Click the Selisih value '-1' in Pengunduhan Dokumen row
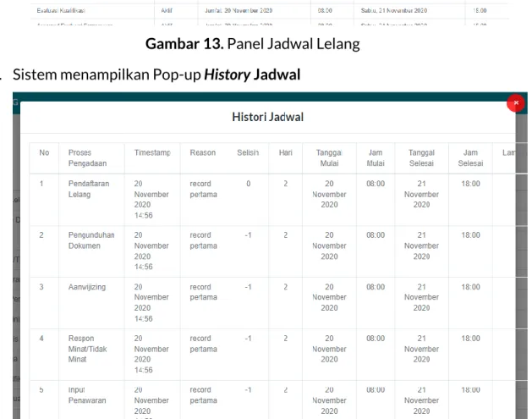The image size is (532, 419). click(249, 235)
